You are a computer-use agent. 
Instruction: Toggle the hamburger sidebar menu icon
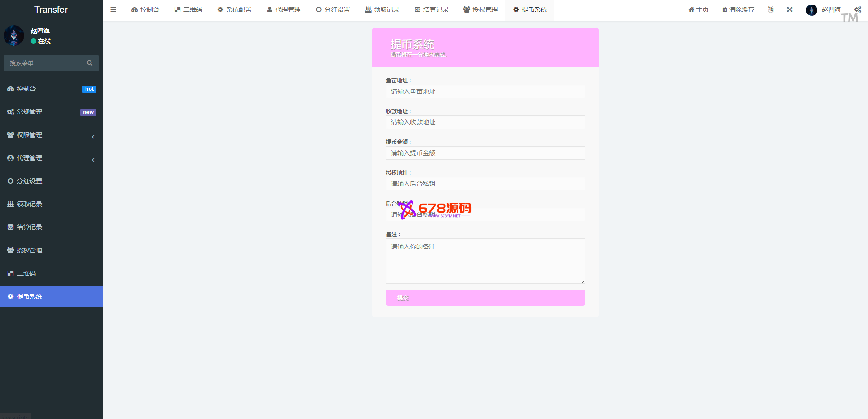(113, 10)
